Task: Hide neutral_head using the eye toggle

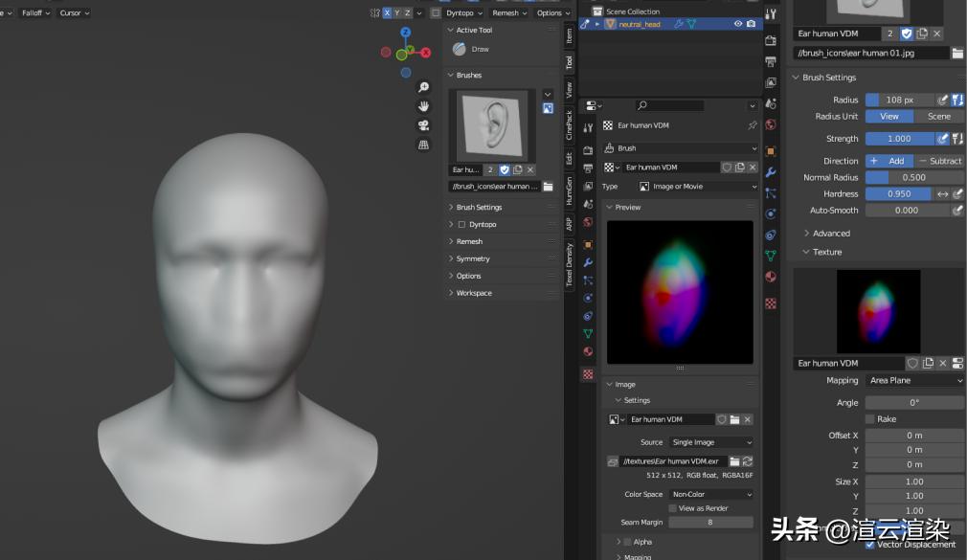Action: point(736,24)
